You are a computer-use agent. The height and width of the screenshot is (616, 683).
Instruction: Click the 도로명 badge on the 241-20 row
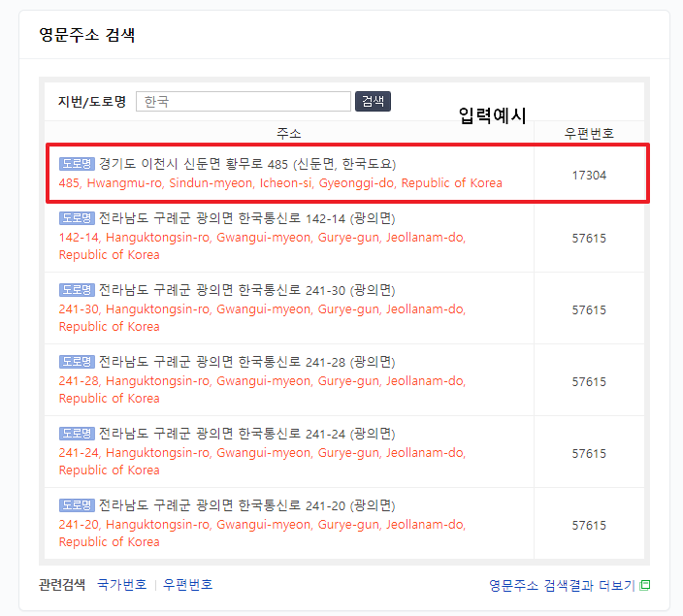point(77,505)
